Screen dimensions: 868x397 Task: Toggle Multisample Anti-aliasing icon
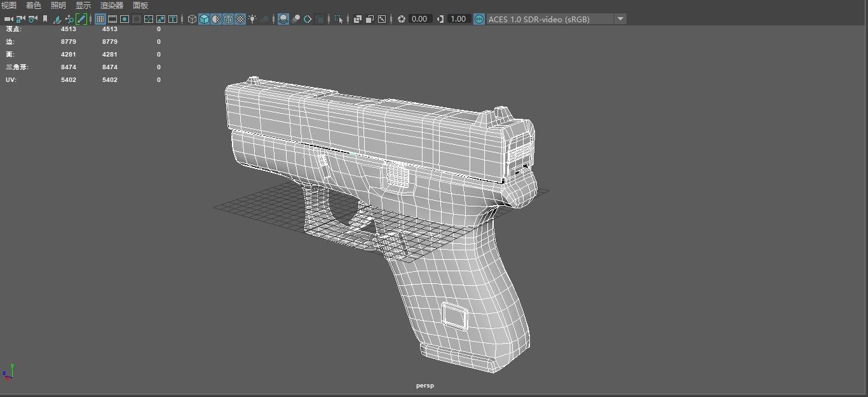pos(308,19)
